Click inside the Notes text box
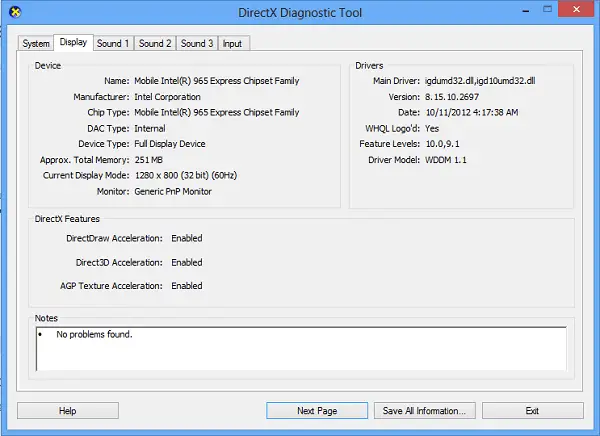 pyautogui.click(x=301, y=349)
